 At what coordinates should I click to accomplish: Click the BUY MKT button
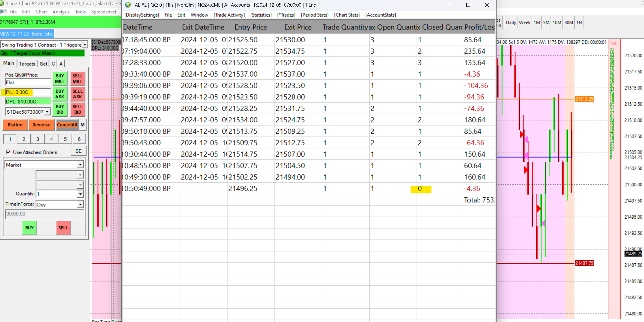pos(60,78)
